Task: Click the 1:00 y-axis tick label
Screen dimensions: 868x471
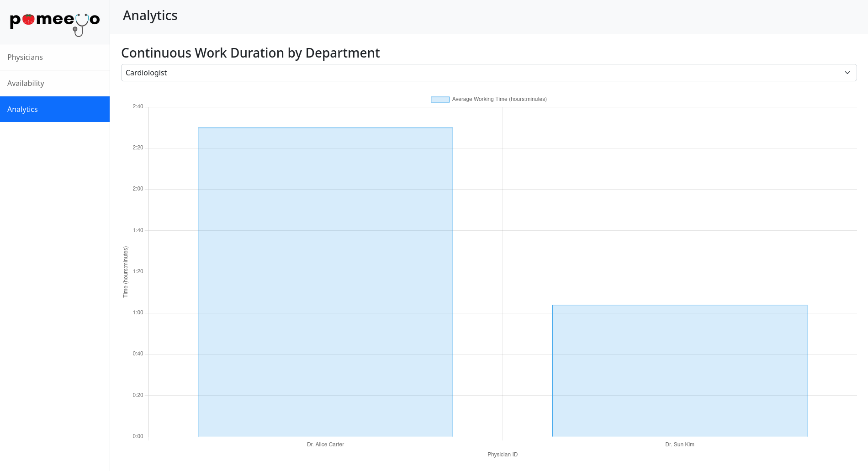Action: 138,312
